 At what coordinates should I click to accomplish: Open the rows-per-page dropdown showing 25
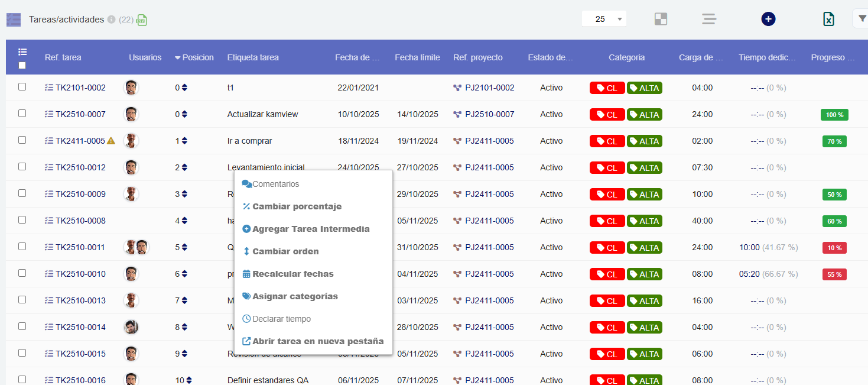pos(604,18)
